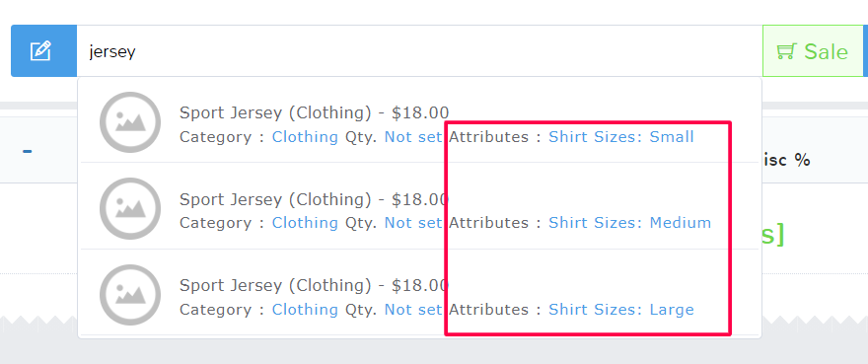This screenshot has width=868, height=364.
Task: Click the shopping cart icon in Sale
Action: 785,51
